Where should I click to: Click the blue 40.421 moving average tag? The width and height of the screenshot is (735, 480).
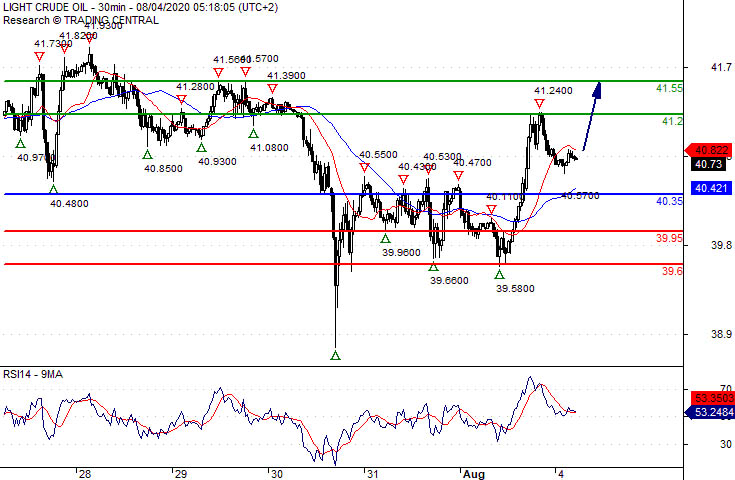pos(711,187)
